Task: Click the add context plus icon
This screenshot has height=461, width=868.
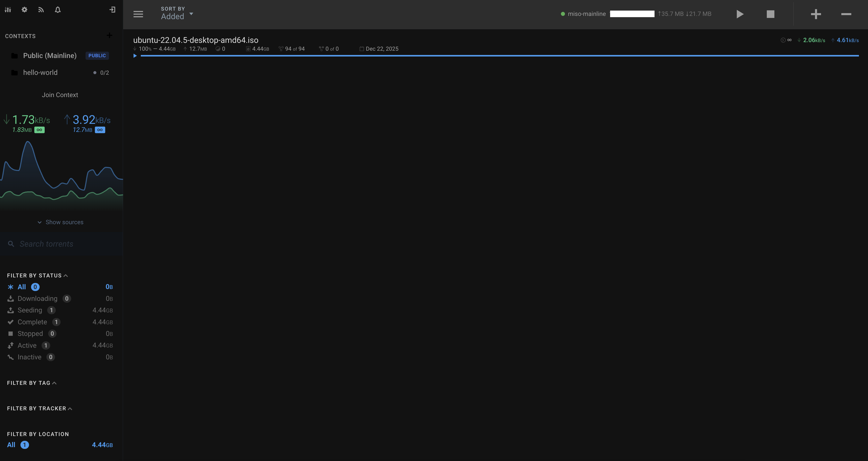Action: [110, 35]
